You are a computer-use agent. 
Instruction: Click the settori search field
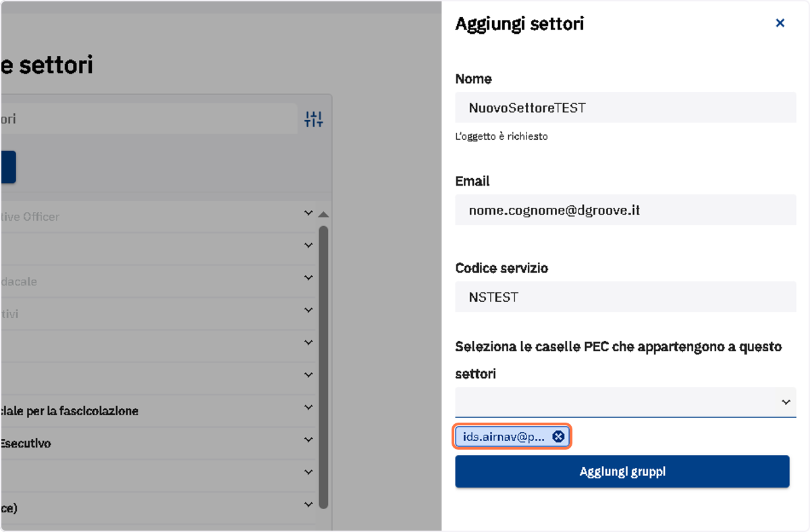(148, 119)
